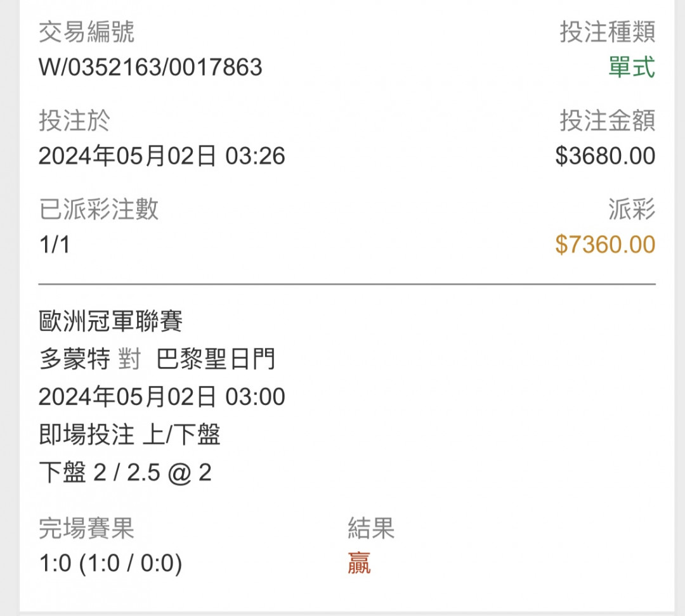Click the match time 2024年05月02日 03:00
685x616 pixels.
click(x=162, y=397)
